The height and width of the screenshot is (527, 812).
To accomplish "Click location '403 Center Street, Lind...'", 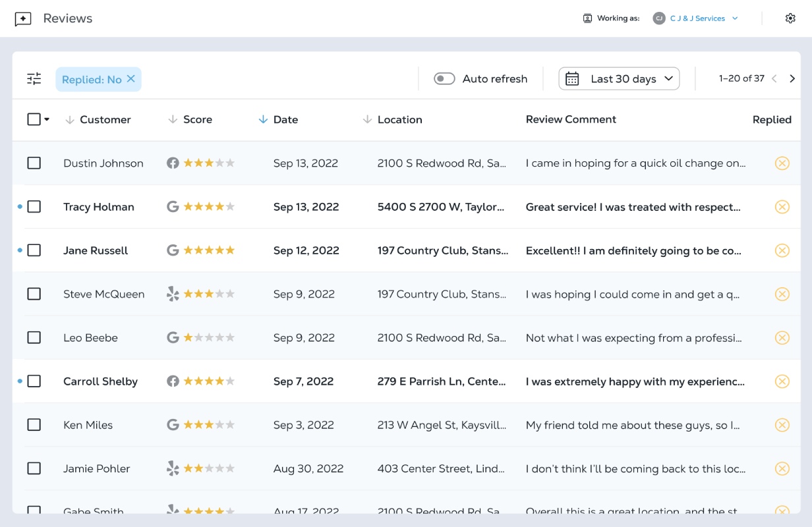I will (x=441, y=468).
